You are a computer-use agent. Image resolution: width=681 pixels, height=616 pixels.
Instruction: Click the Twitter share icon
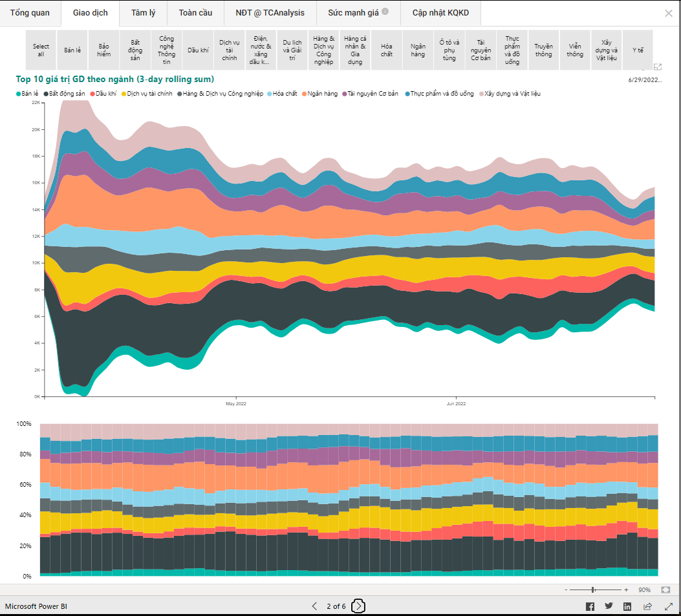pyautogui.click(x=609, y=606)
